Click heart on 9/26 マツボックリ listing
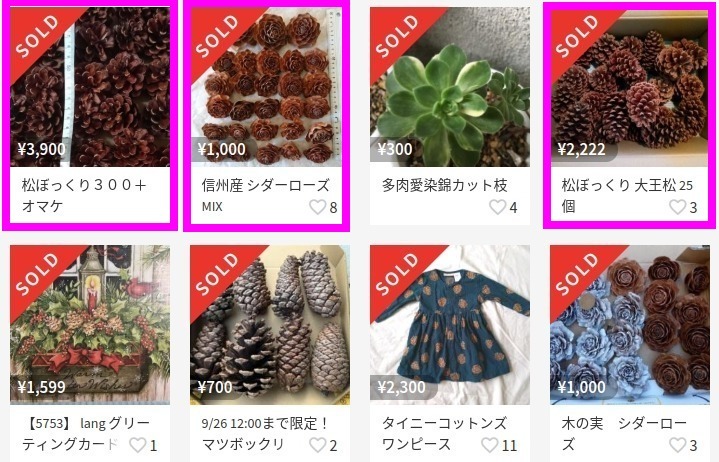719x462 pixels. tap(317, 445)
